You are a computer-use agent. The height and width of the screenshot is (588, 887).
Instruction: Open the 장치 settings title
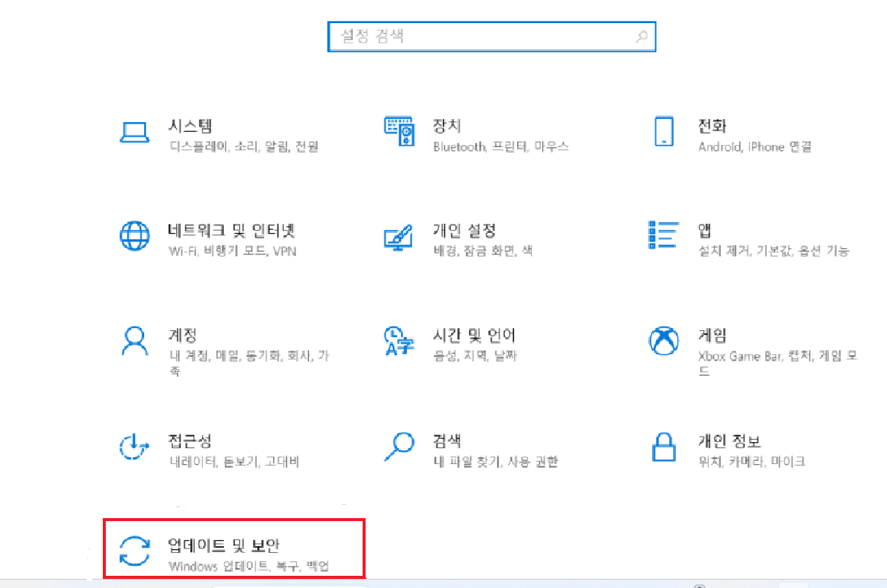tap(447, 126)
